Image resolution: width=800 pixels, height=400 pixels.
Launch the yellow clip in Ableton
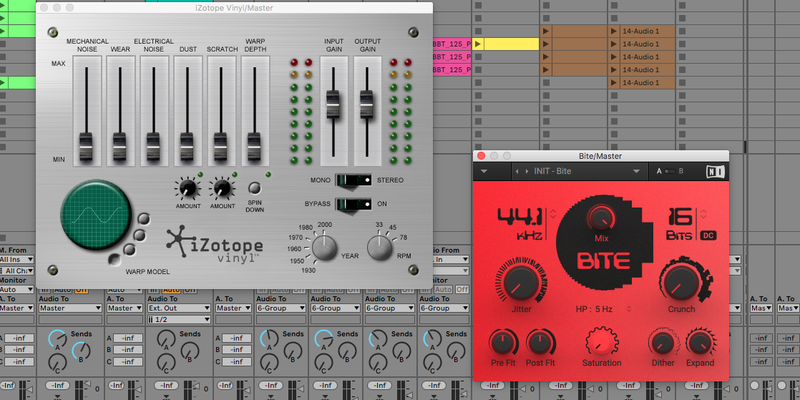(x=478, y=44)
